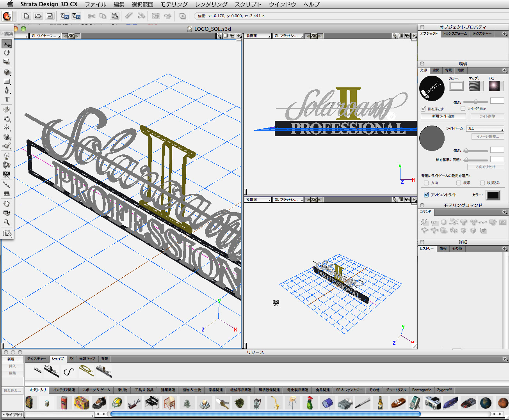Click the saxophone library item

[275, 402]
